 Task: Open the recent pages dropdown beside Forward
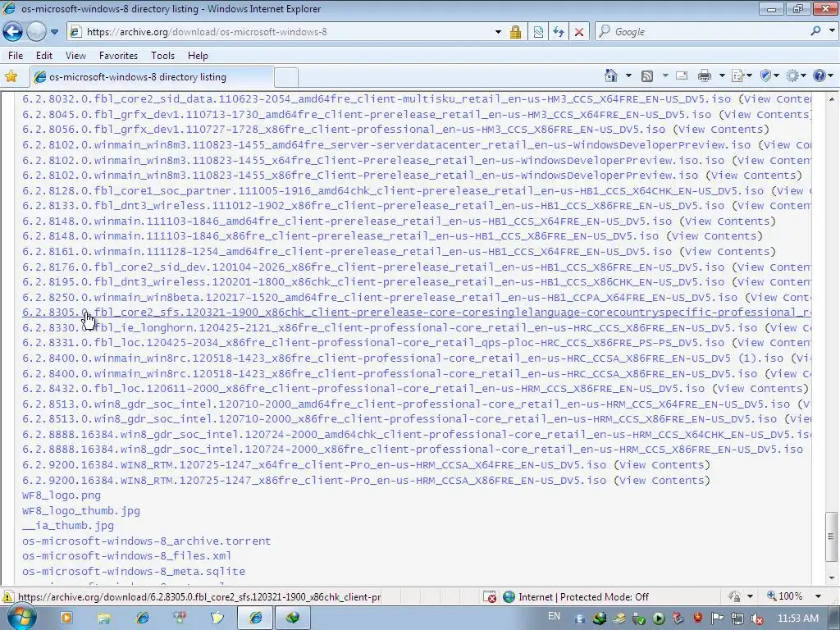tap(55, 32)
